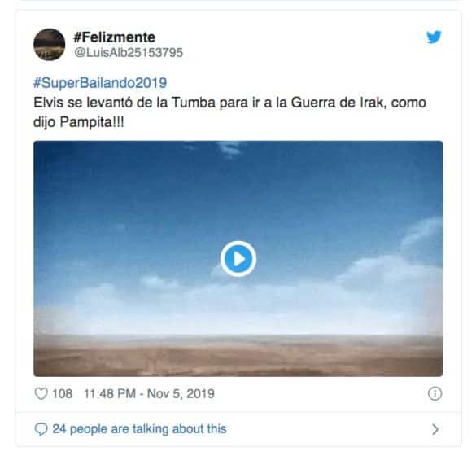Click the desert ground in the video preview
Image resolution: width=476 pixels, height=456 pixels.
(x=238, y=356)
